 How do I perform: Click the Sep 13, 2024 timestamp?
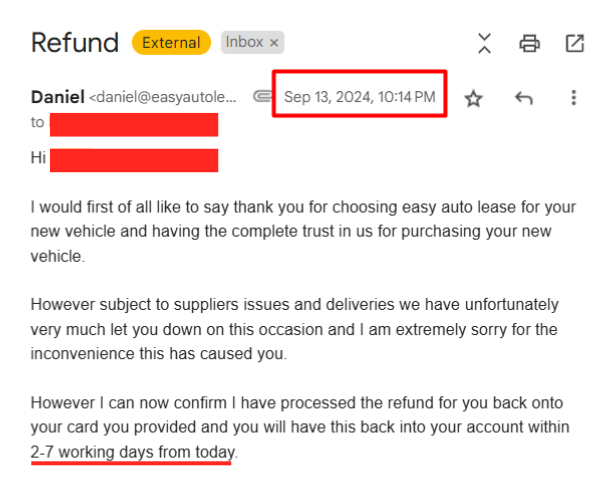coord(359,97)
